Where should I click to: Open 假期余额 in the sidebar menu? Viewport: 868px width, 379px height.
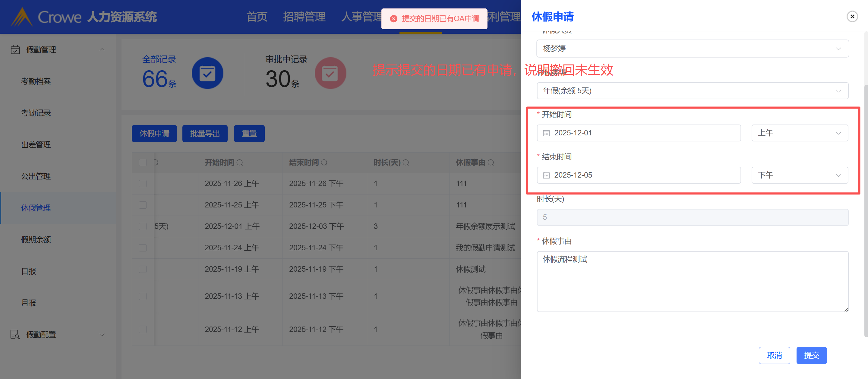click(x=36, y=239)
